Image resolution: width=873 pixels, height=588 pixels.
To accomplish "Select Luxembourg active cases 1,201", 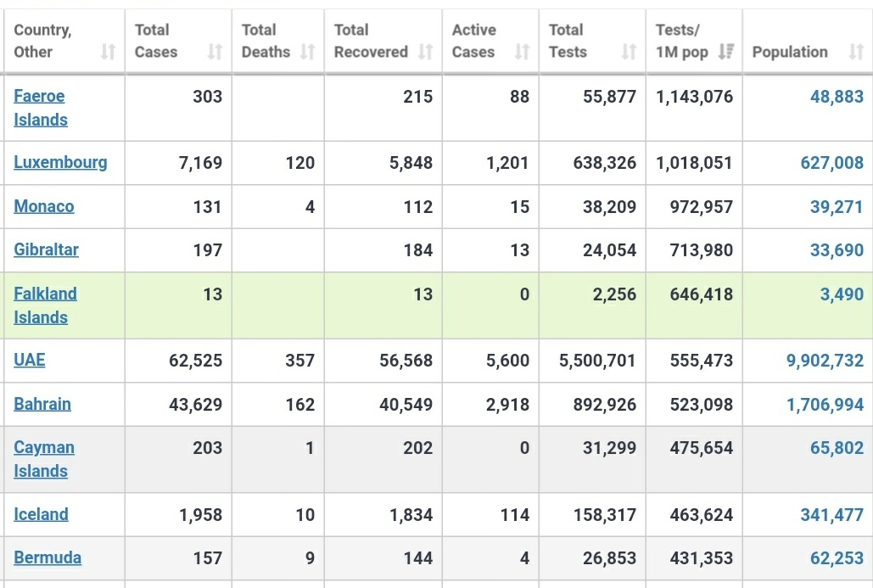I will point(507,163).
